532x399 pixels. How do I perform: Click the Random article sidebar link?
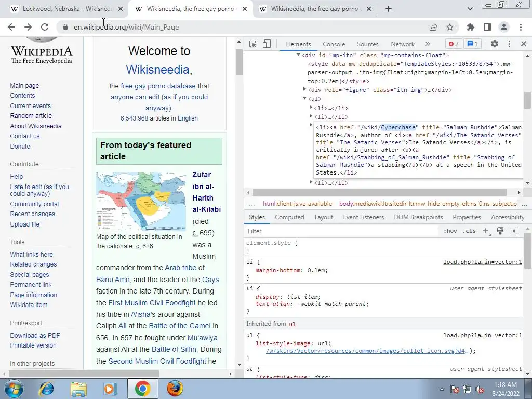pyautogui.click(x=31, y=116)
